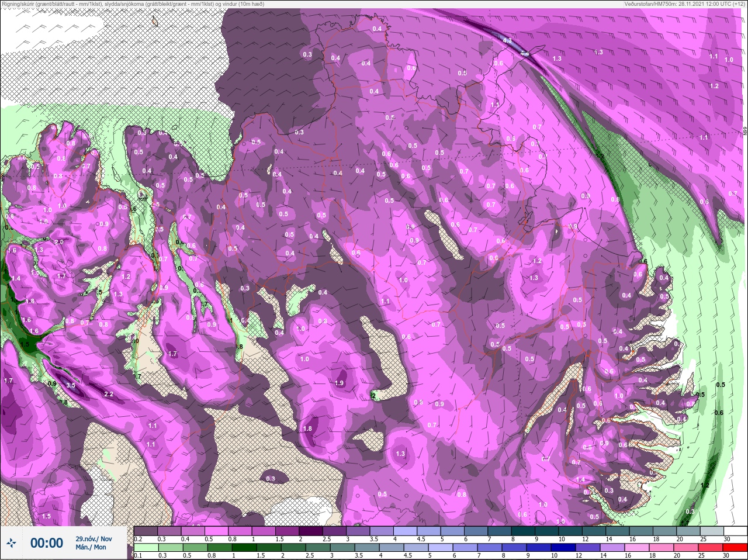Pick the red swatch ending the rain scale
Screen dimensions: 748x560
tap(735, 548)
